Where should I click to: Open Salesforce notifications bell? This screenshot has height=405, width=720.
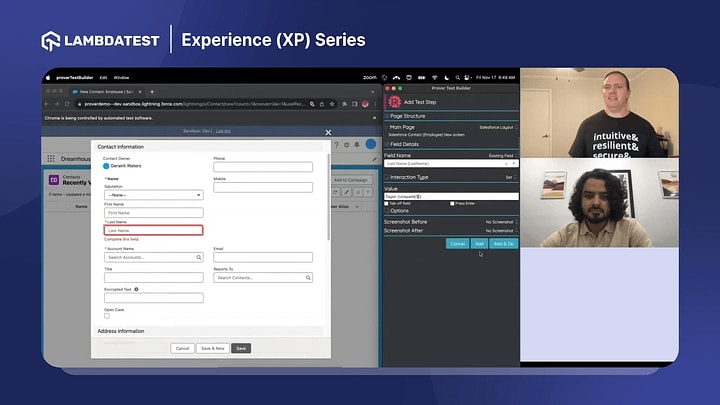tap(357, 145)
